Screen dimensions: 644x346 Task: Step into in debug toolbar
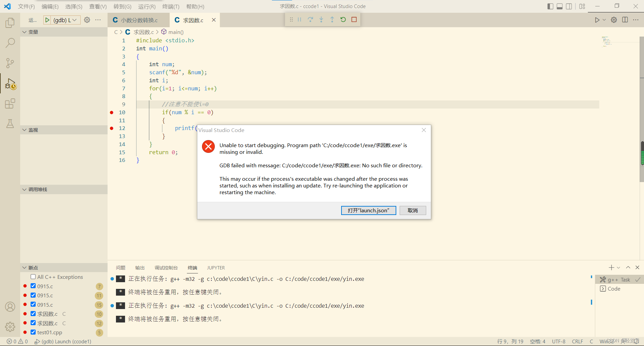click(x=321, y=19)
